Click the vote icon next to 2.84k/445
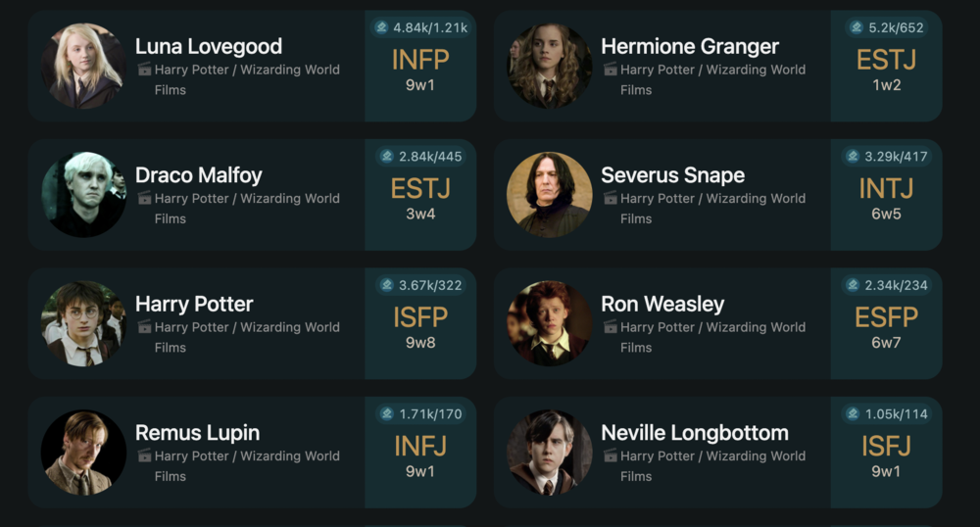980x527 pixels. 387,157
